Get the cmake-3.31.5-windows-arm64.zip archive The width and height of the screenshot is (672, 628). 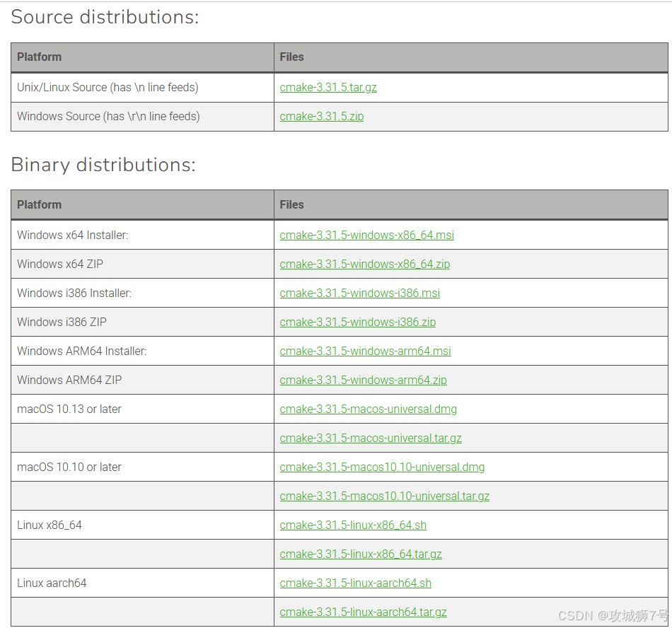[363, 380]
